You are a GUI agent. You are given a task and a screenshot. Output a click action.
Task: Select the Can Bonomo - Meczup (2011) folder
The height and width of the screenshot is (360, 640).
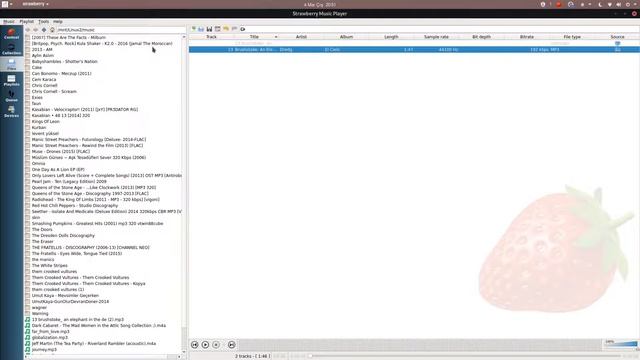pyautogui.click(x=62, y=73)
